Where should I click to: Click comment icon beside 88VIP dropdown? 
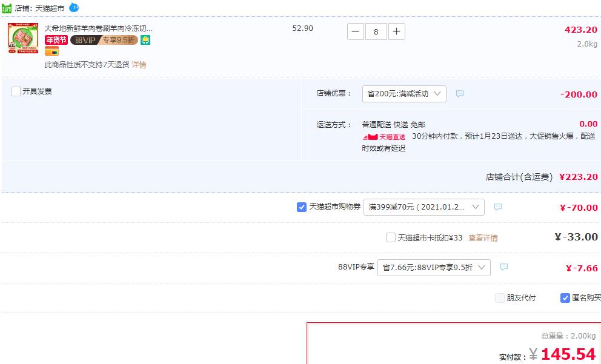click(x=504, y=267)
